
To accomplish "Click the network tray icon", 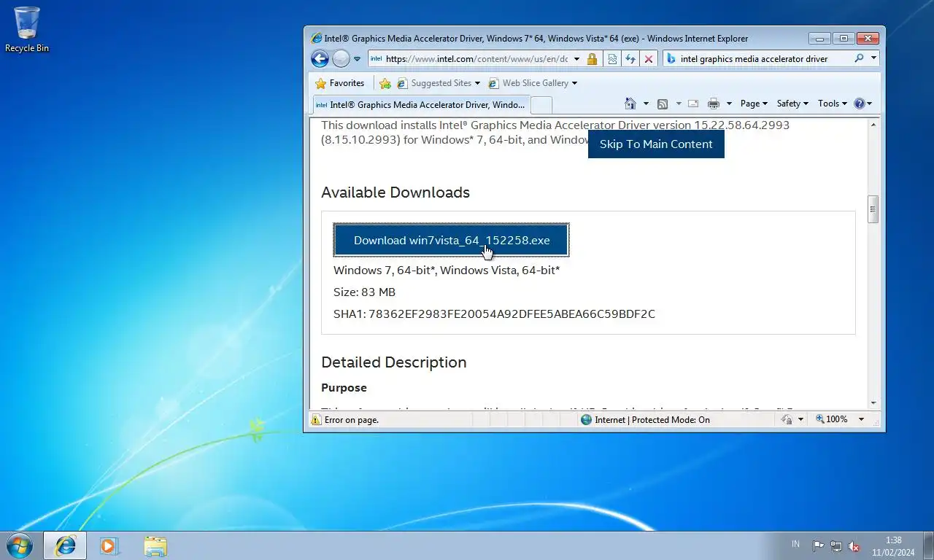I will (836, 546).
